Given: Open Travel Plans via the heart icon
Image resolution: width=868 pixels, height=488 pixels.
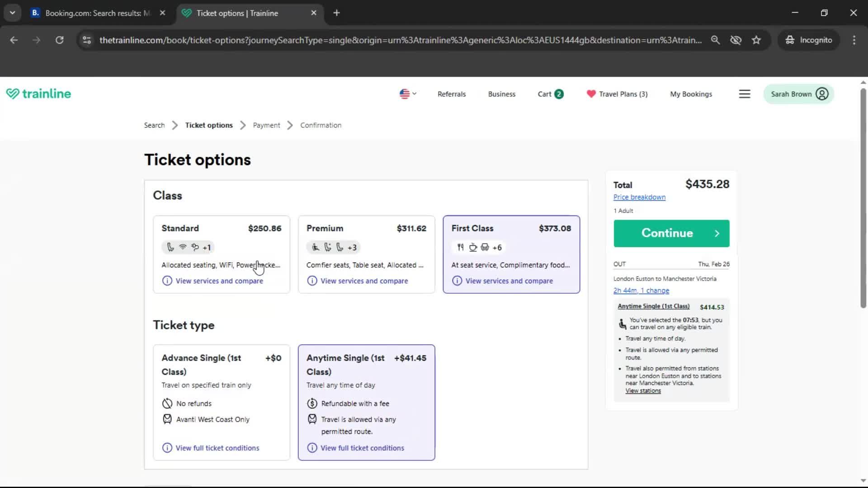Looking at the screenshot, I should click(x=591, y=94).
